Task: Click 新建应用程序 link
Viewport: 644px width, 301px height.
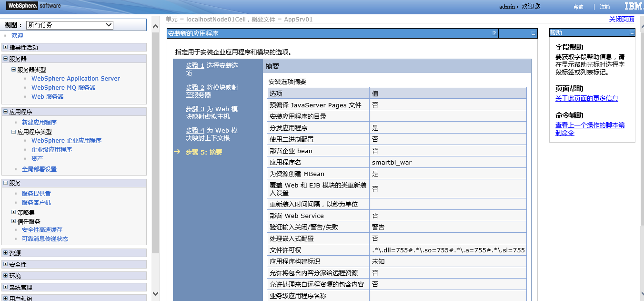Action: [39, 123]
